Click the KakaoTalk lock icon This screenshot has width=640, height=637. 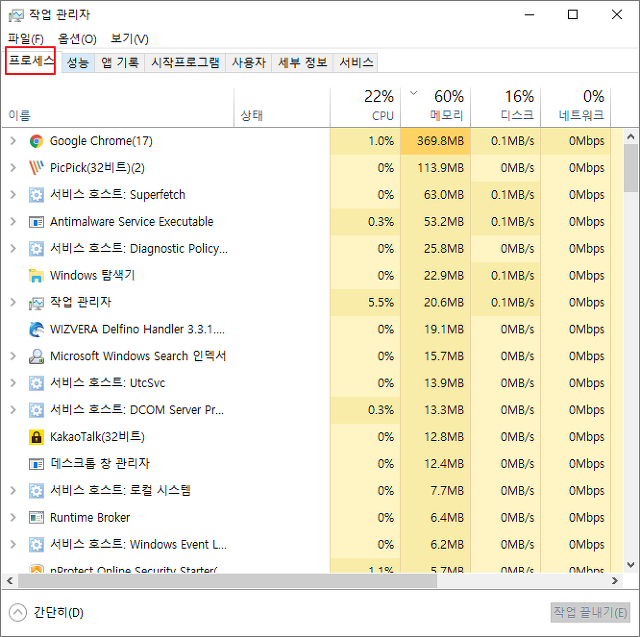(36, 437)
